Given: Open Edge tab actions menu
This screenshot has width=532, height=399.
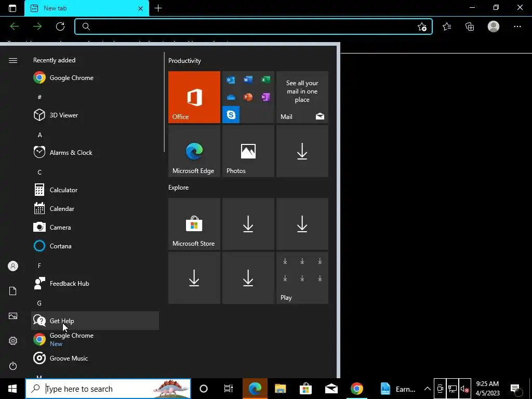Looking at the screenshot, I should click(12, 8).
